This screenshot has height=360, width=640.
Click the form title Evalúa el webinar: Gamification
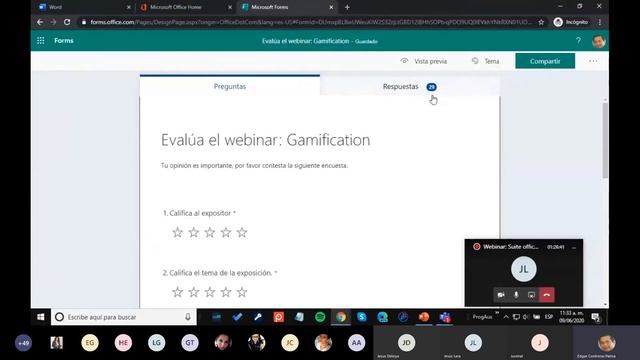coord(266,140)
